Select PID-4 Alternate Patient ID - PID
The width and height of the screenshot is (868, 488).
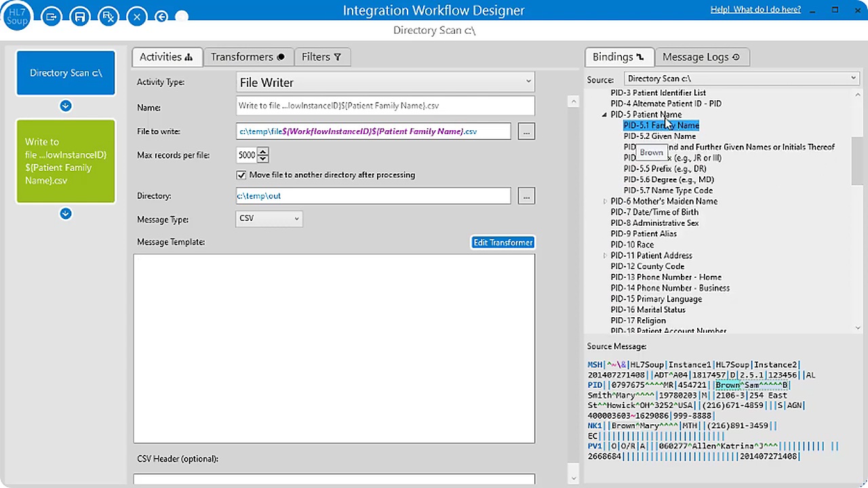(666, 104)
